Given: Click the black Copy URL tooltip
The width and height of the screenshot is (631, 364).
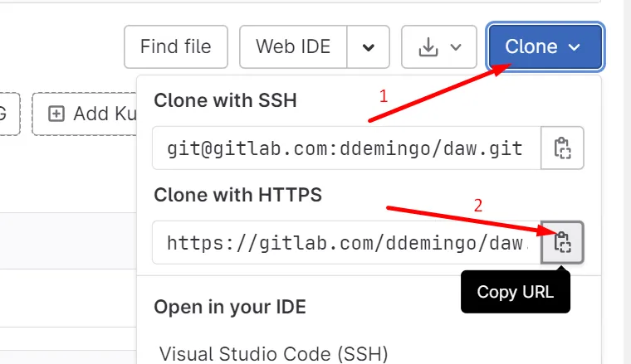Looking at the screenshot, I should coord(515,292).
